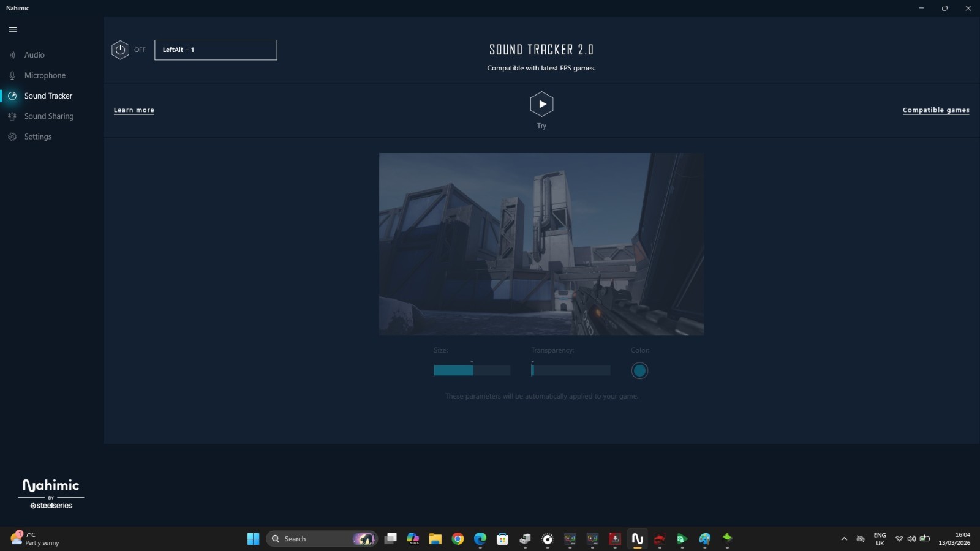
Task: Launch Google Chrome from taskbar
Action: 458,539
